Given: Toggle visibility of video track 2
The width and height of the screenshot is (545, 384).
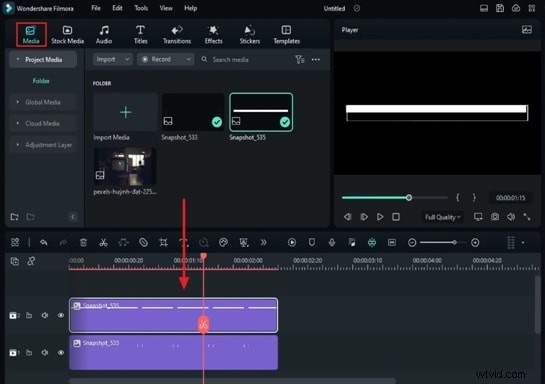Looking at the screenshot, I should click(x=61, y=316).
